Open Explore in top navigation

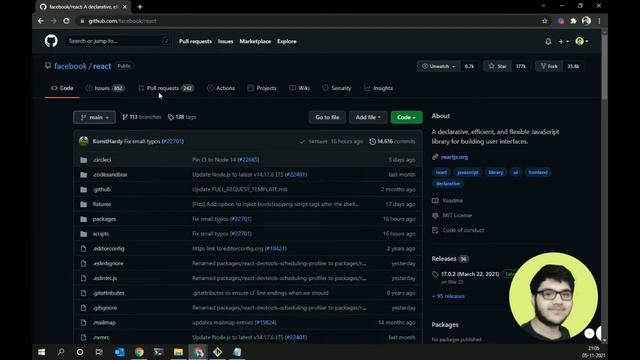tap(287, 41)
